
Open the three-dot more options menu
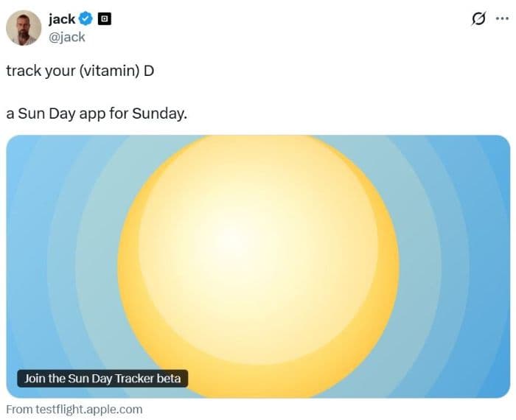[x=502, y=19]
